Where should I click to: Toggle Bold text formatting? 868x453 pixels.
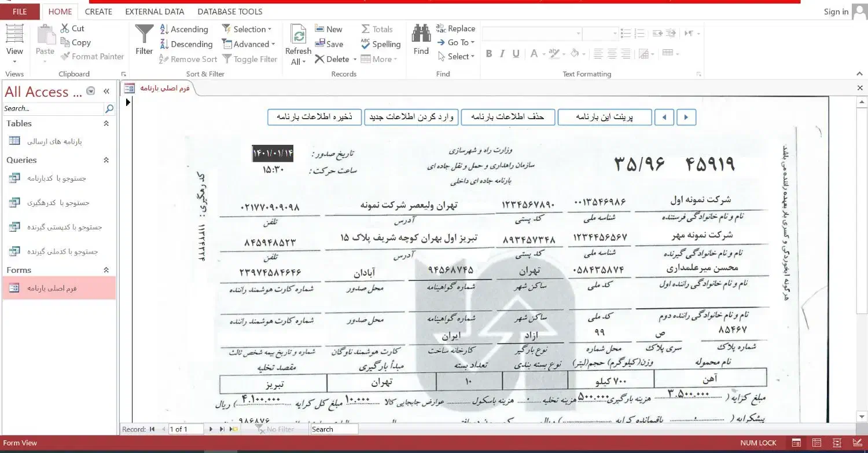tap(489, 53)
